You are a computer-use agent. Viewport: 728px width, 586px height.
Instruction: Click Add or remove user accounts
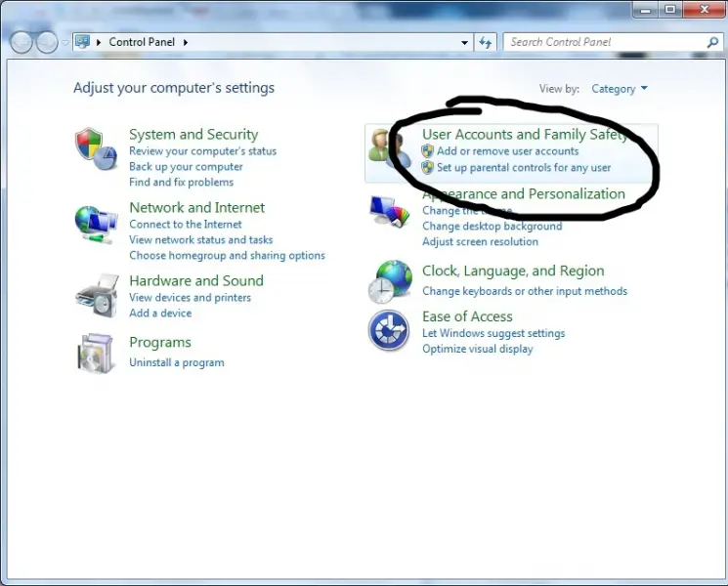(507, 150)
